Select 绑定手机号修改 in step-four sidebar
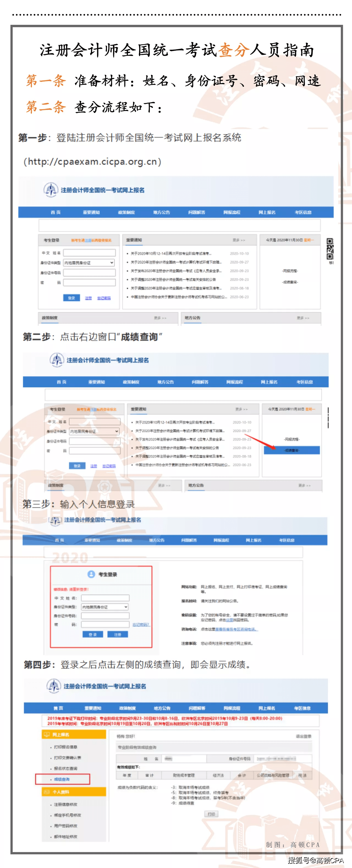The image size is (352, 868). [67, 815]
